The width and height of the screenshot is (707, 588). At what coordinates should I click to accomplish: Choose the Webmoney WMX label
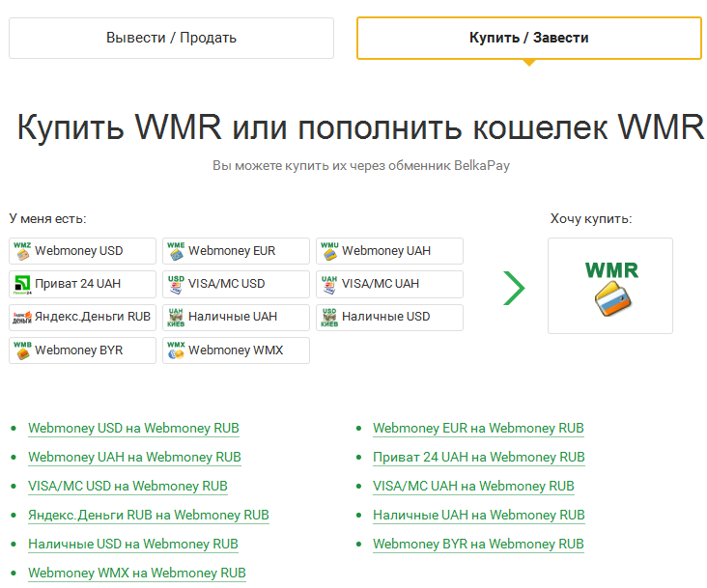(236, 350)
